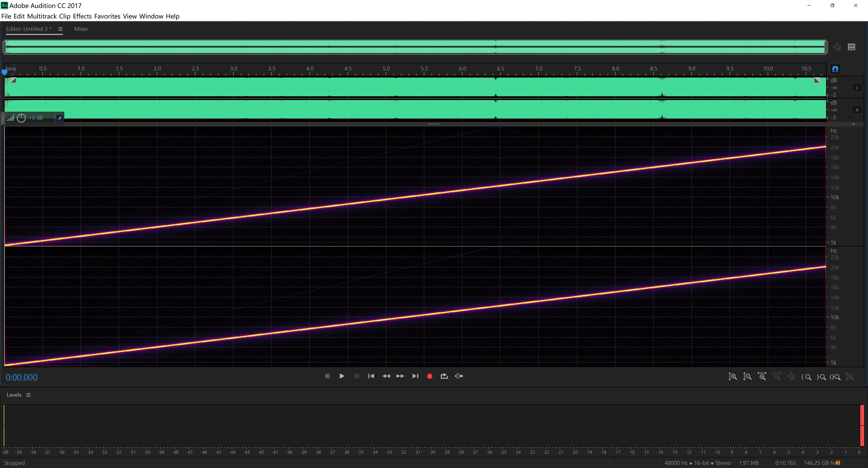868x468 pixels.
Task: Click the fade-out handle at waveform end
Action: point(817,80)
